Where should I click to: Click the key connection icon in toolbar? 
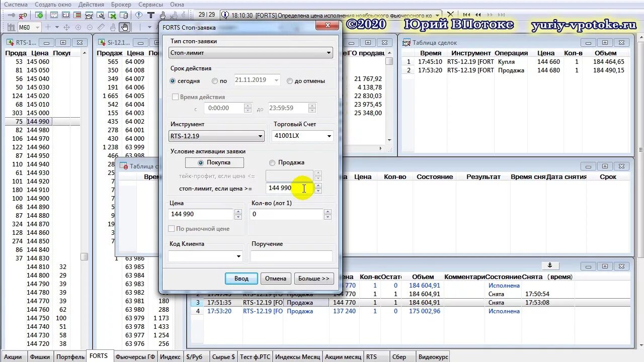point(11,15)
